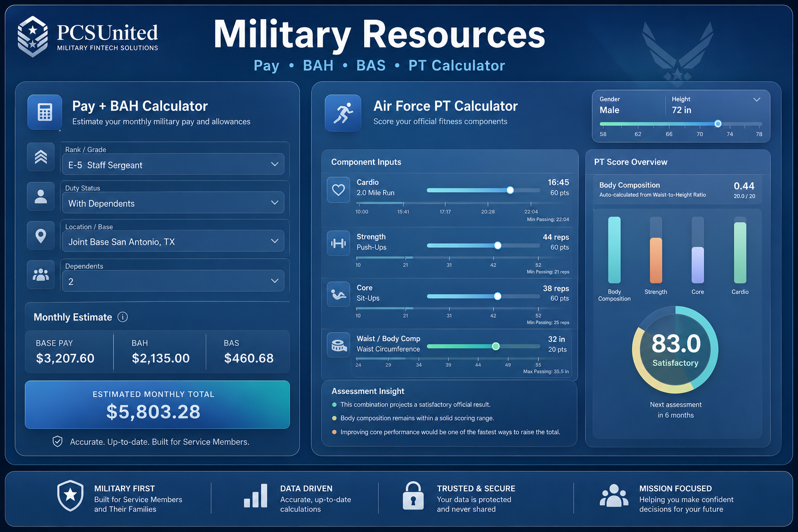Click the Duty Status person icon
The height and width of the screenshot is (532, 798).
tap(41, 196)
